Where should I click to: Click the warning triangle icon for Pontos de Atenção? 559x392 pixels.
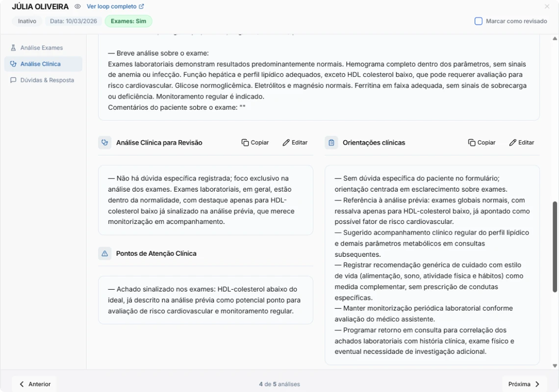point(104,253)
